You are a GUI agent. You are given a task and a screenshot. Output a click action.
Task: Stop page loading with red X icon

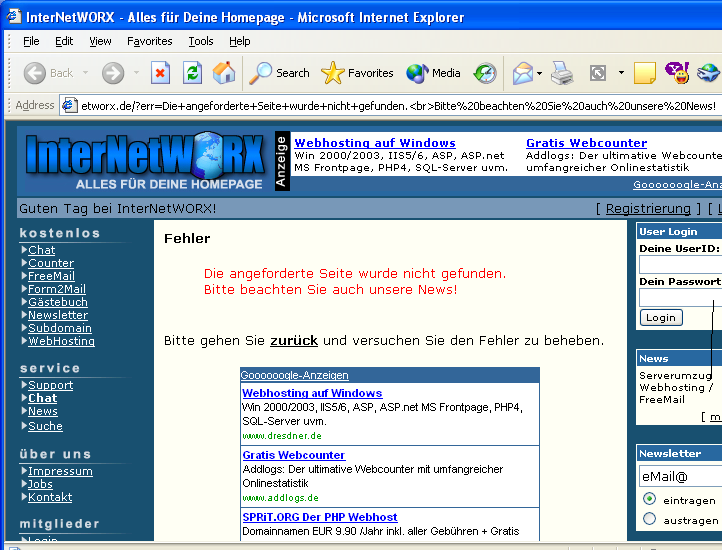click(x=160, y=73)
